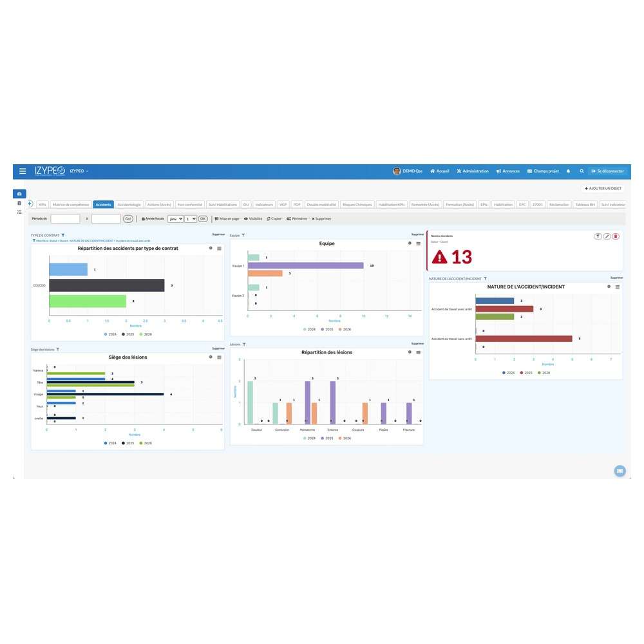Open the DEMO Qse user menu
The image size is (644, 644).
408,171
